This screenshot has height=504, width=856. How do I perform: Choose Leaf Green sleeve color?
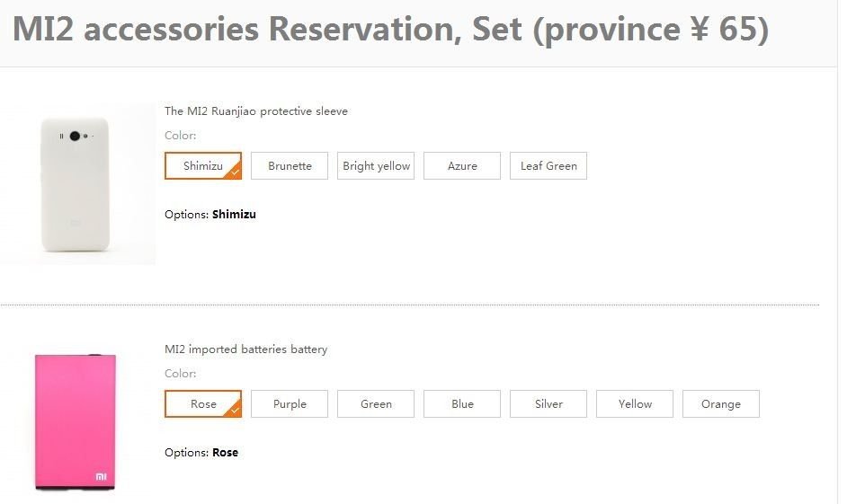[x=548, y=166]
